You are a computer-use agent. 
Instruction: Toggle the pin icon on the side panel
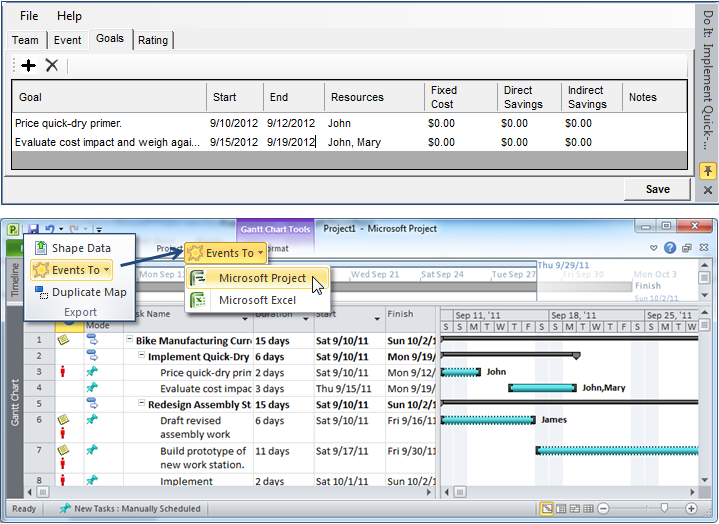[x=708, y=171]
